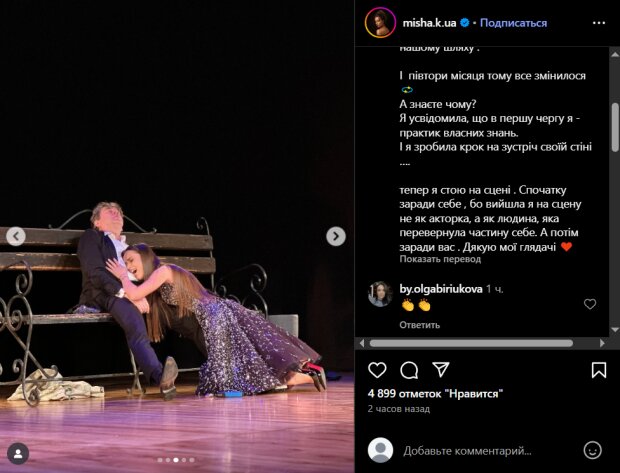This screenshot has height=473, width=620.
Task: Open misha.k.ua profile username link
Action: click(x=429, y=23)
